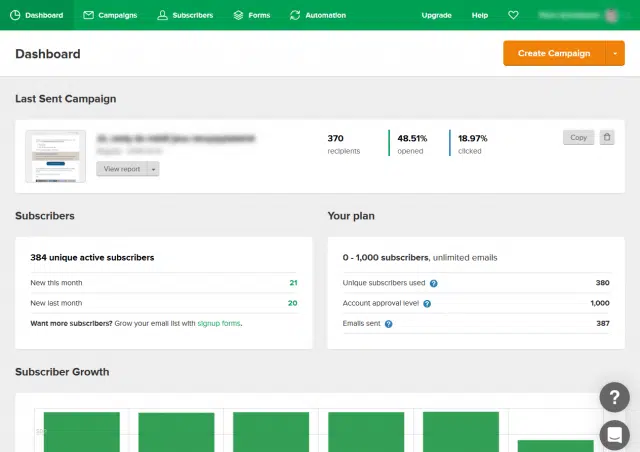Open the chat support bubble
Viewport: 640px width, 452px height.
click(x=614, y=435)
